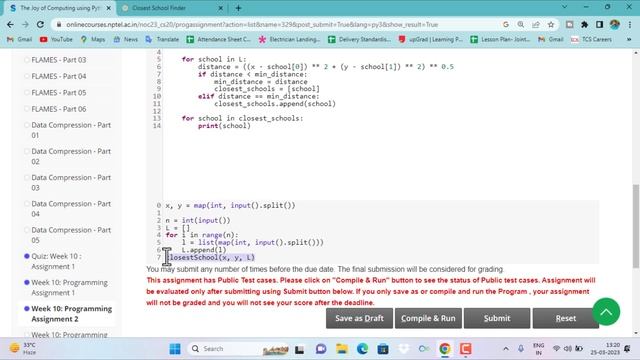Open the Chrome profile avatar
640x360 pixels.
click(x=615, y=24)
